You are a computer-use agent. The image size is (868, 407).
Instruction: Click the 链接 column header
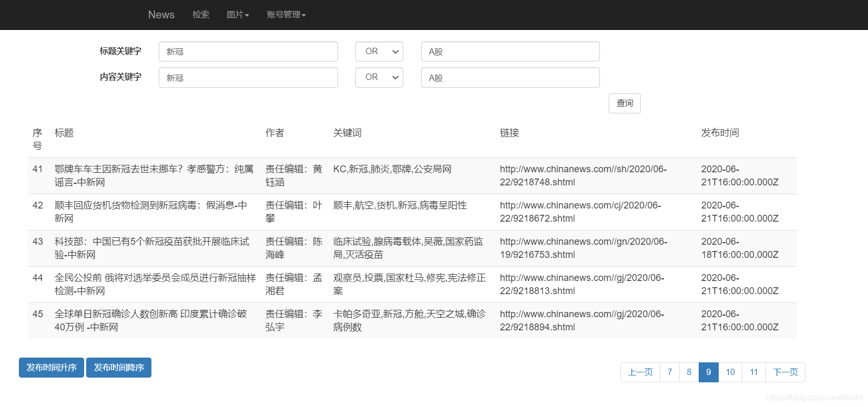(x=509, y=133)
